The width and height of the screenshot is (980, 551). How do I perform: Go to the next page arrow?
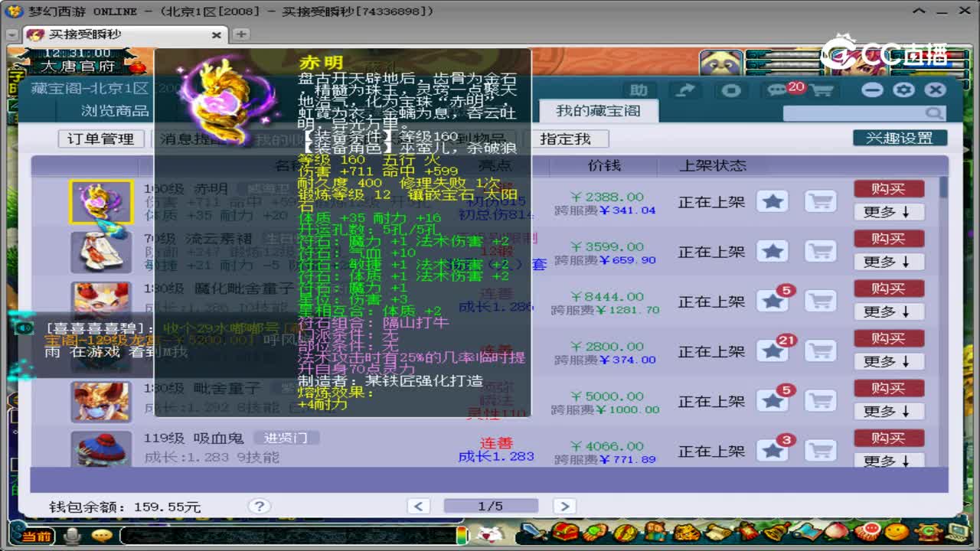tap(563, 506)
